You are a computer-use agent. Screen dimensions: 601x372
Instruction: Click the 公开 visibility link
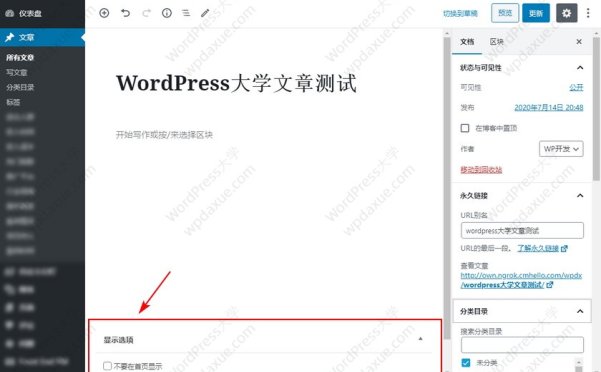tap(576, 87)
